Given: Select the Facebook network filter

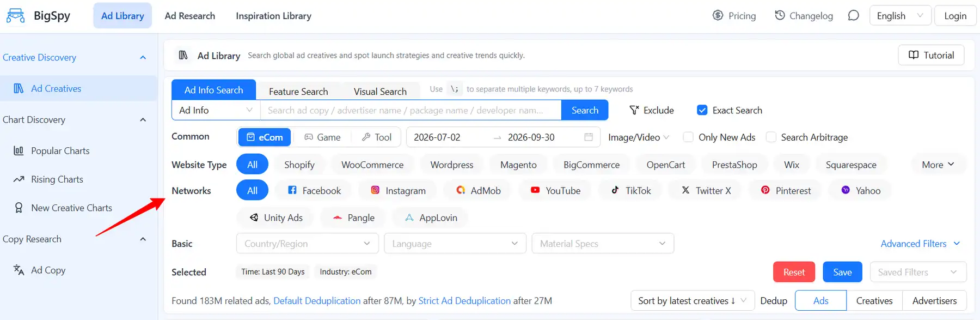Looking at the screenshot, I should click(314, 190).
